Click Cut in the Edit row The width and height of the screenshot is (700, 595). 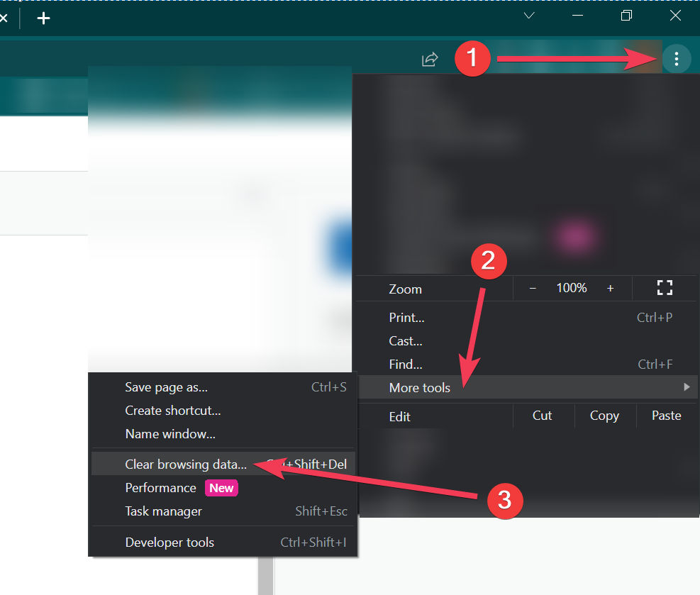pos(542,416)
